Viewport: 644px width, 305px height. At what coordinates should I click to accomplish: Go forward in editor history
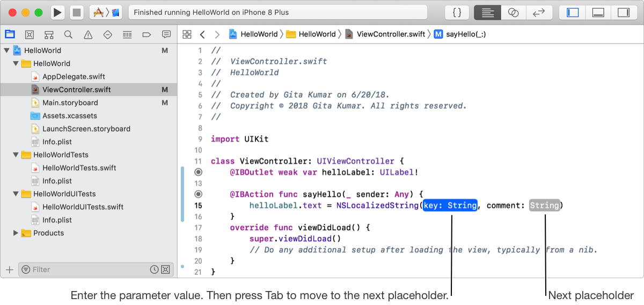click(217, 34)
